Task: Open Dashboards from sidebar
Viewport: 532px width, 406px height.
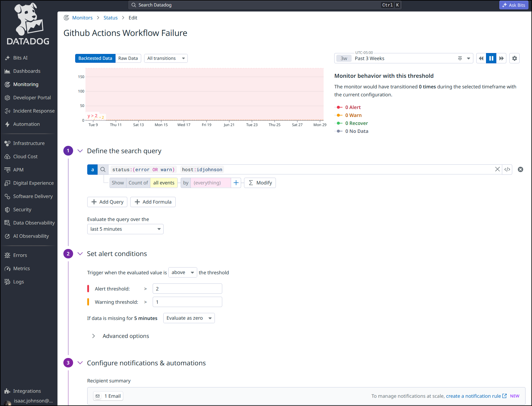Action: click(x=27, y=71)
